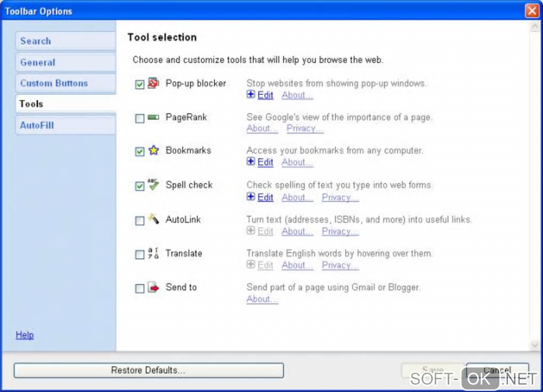The height and width of the screenshot is (392, 543).
Task: Click the "Bookmarks" label
Action: (x=188, y=150)
